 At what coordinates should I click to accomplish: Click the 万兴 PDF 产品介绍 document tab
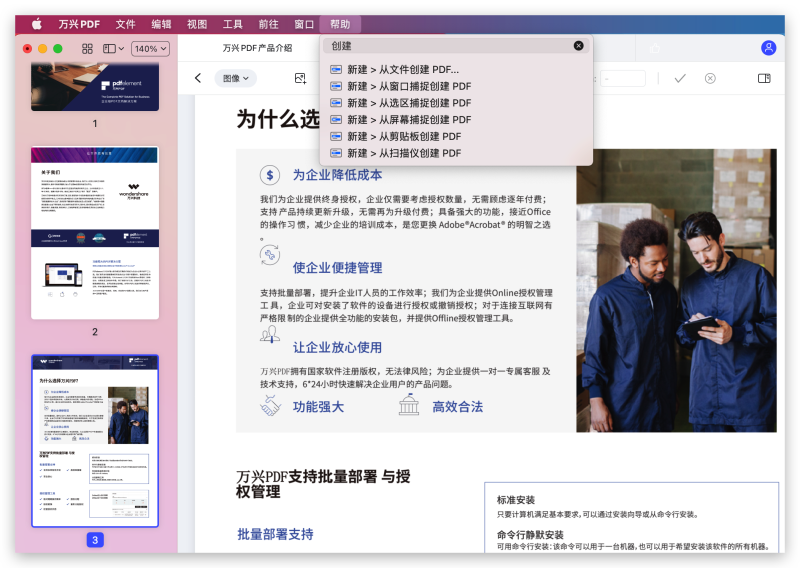click(257, 48)
